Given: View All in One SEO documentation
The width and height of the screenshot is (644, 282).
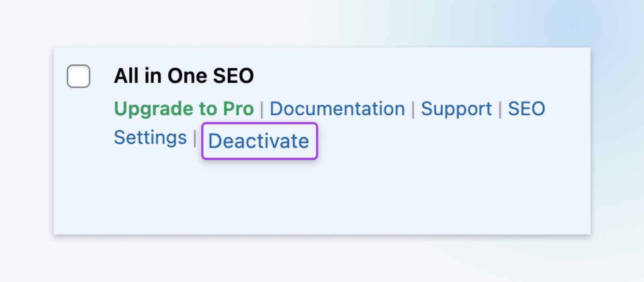Looking at the screenshot, I should pyautogui.click(x=337, y=109).
